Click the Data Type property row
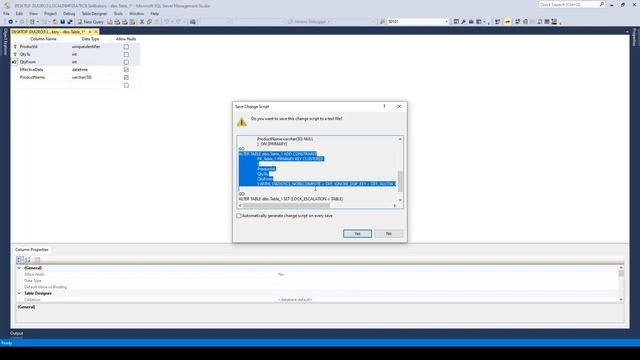This screenshot has width=640, height=360. click(318, 281)
